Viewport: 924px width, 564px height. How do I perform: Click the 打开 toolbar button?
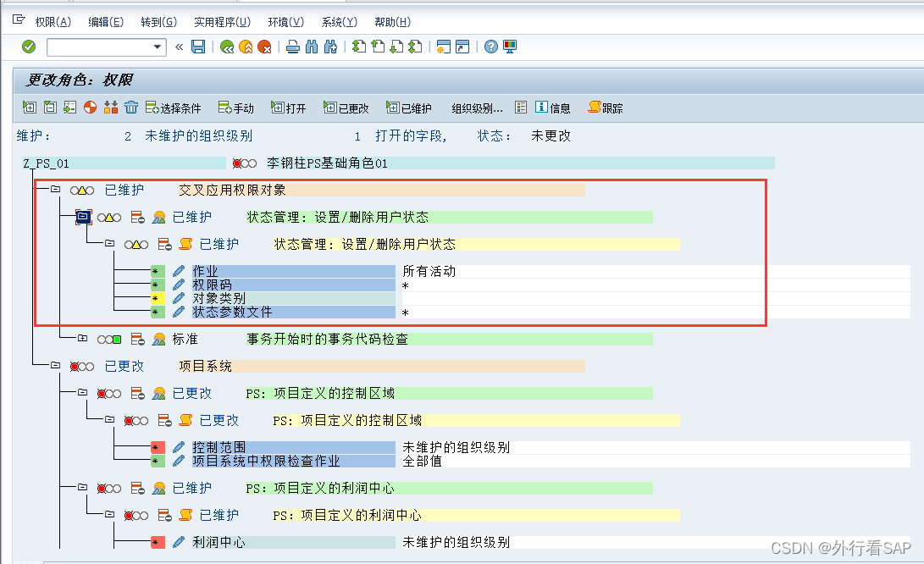tap(288, 108)
